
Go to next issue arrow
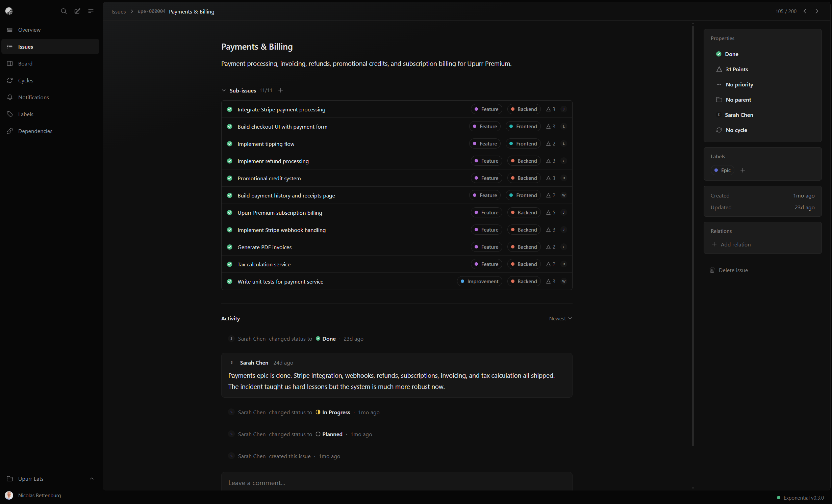817,11
